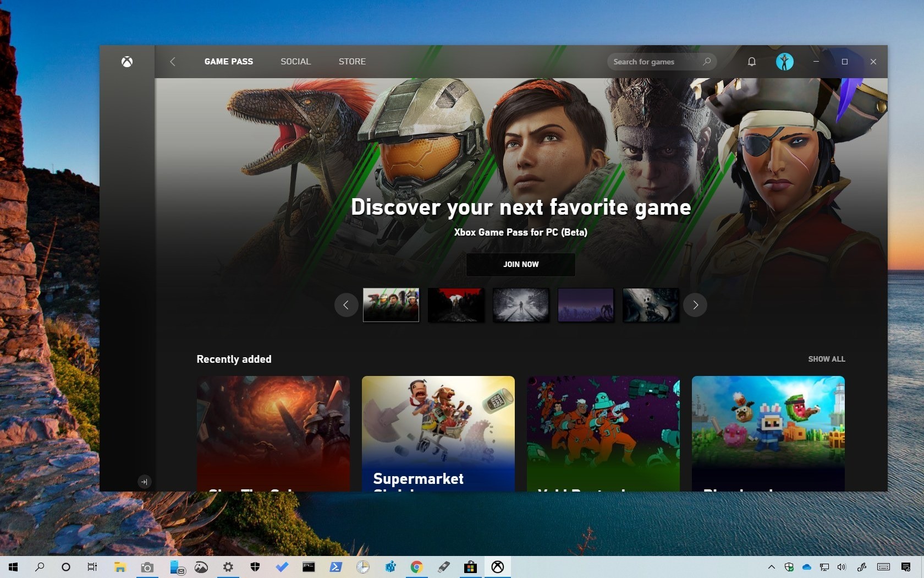This screenshot has height=578, width=924.
Task: Launch Microsoft Store from the taskbar
Action: 470,567
